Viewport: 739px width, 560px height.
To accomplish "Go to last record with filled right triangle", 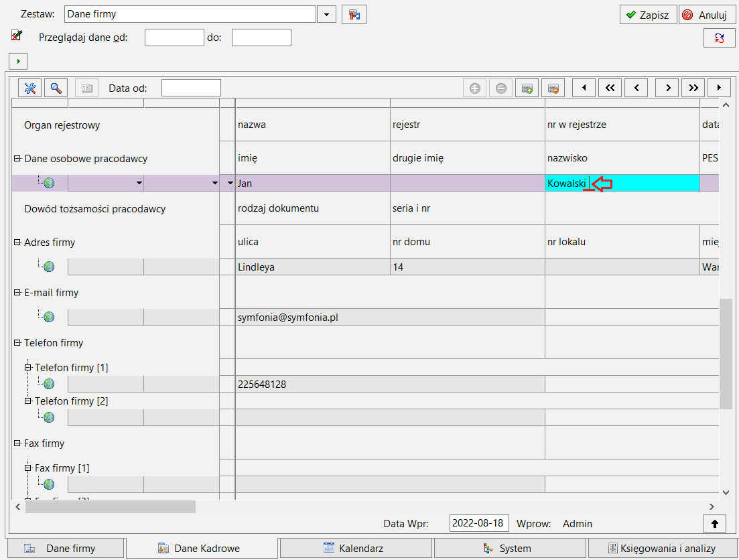I will pyautogui.click(x=719, y=88).
